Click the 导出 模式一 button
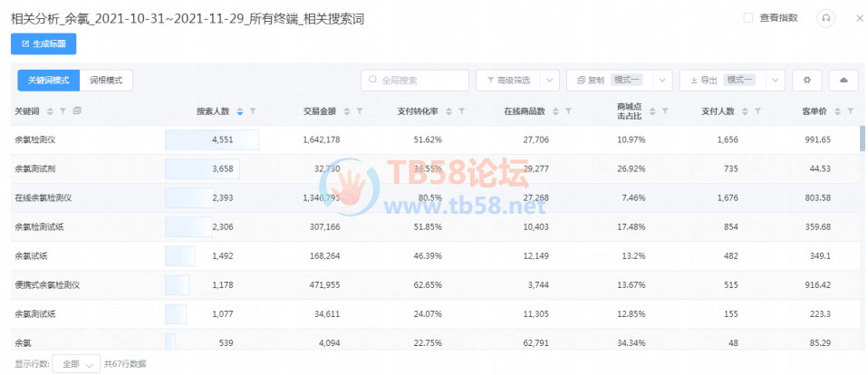The width and height of the screenshot is (868, 375). tap(722, 81)
